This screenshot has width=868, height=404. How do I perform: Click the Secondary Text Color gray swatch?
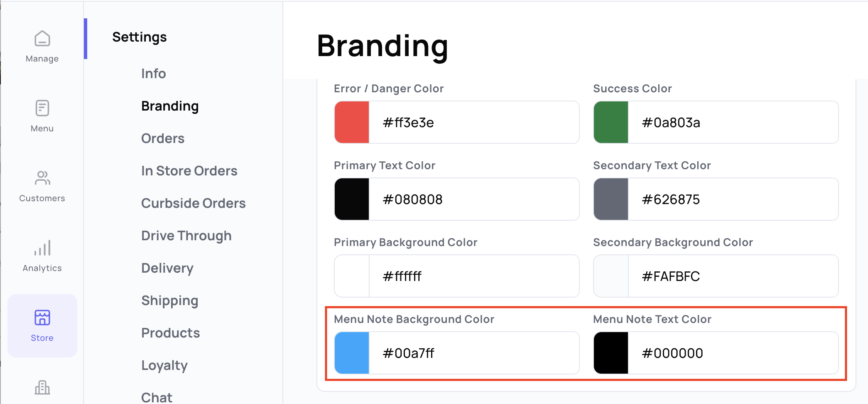pos(611,200)
